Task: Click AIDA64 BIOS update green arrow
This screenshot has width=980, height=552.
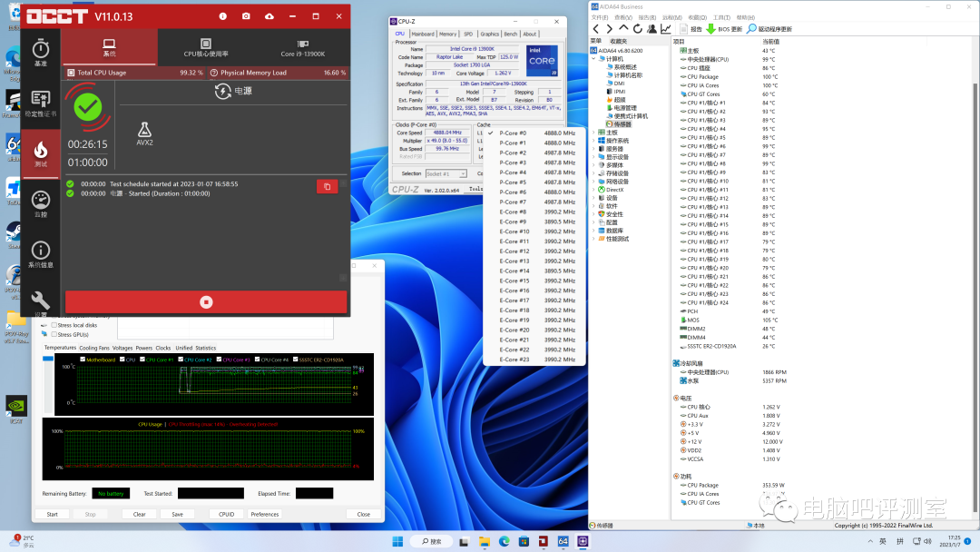Action: coord(710,29)
